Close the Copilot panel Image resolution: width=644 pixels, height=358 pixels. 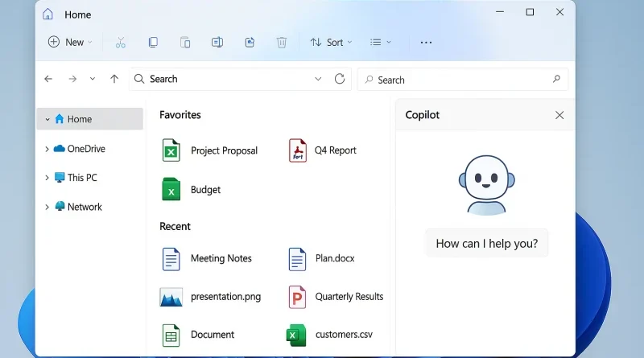(559, 115)
